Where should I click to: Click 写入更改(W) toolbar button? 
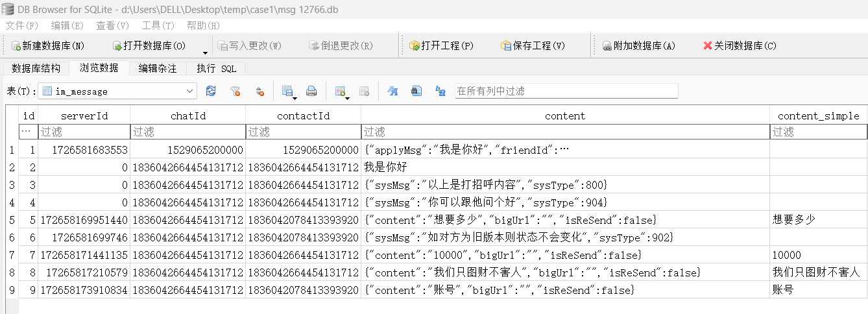click(249, 46)
